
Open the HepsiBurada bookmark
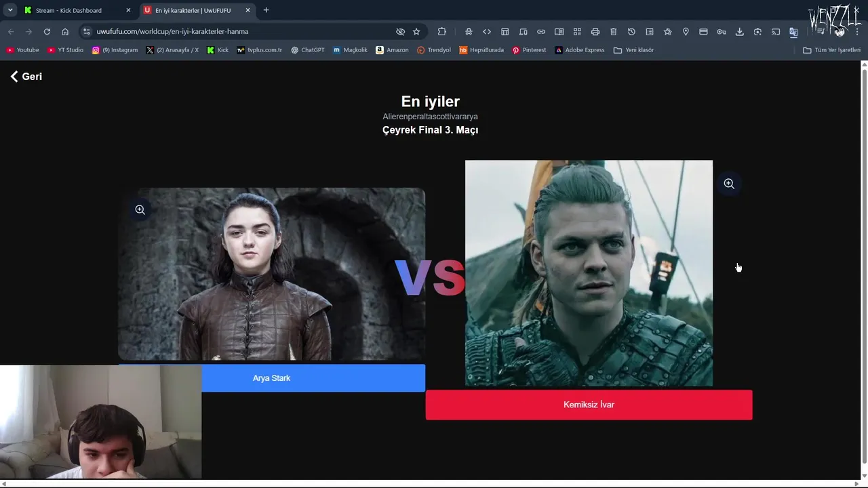point(481,50)
